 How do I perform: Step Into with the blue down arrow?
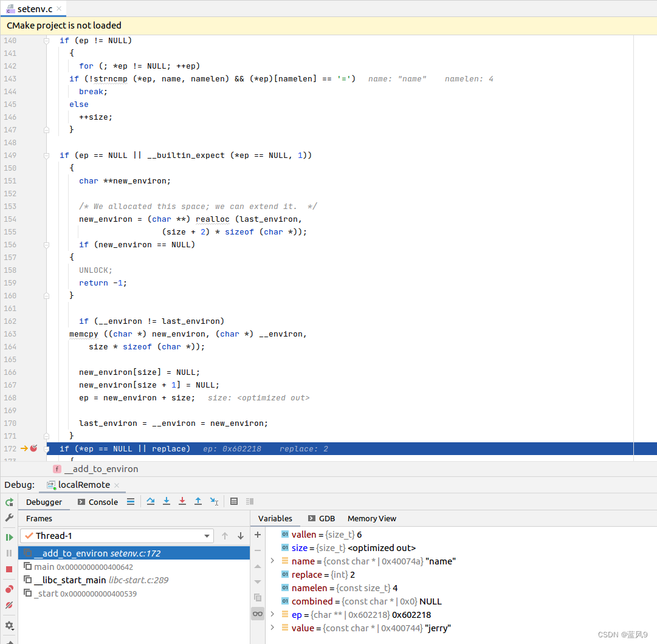tap(167, 502)
